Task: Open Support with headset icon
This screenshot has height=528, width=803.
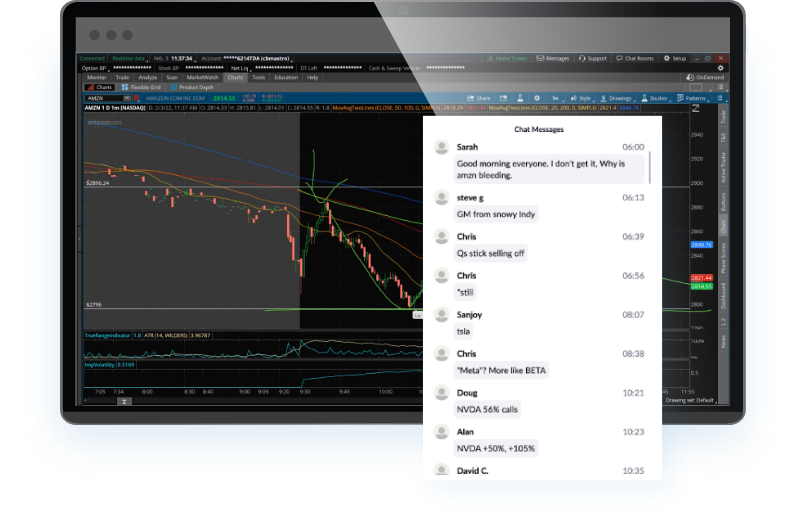Action: 593,58
